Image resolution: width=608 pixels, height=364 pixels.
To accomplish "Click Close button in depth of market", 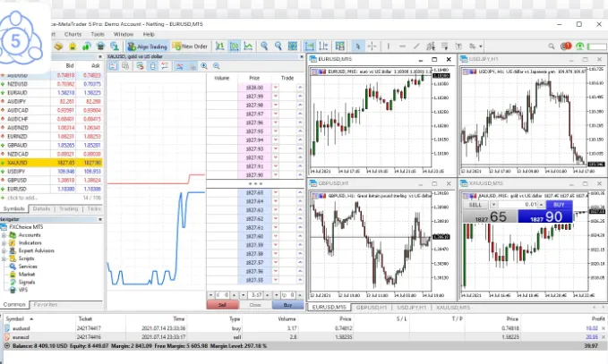I will [255, 305].
